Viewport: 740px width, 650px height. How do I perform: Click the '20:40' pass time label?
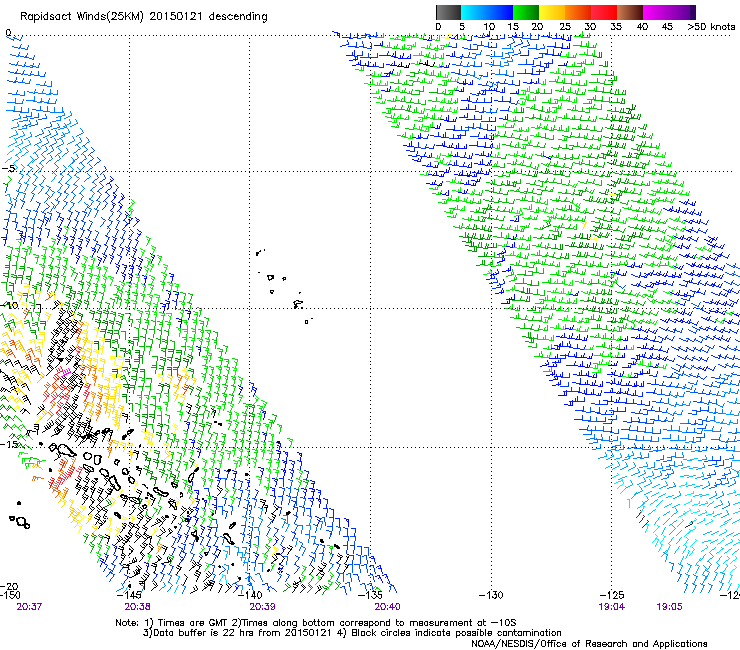tap(387, 606)
